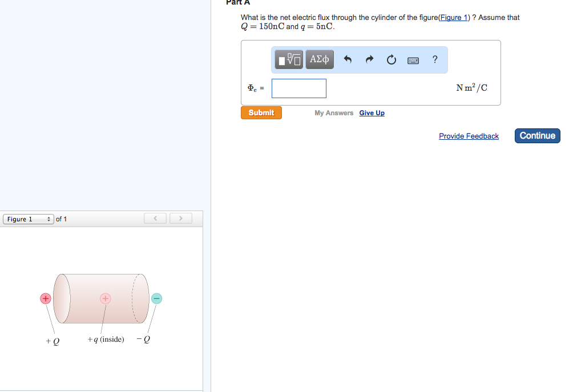Click the Continue button
The image size is (569, 392).
(536, 136)
